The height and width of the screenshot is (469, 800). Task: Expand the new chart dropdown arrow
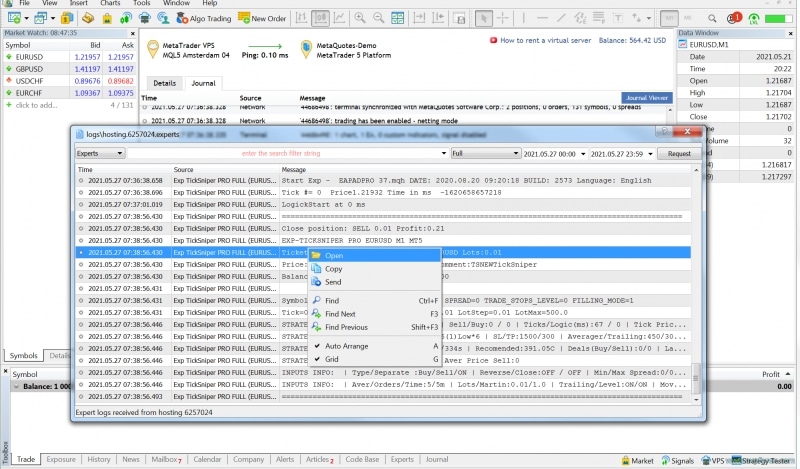click(27, 18)
